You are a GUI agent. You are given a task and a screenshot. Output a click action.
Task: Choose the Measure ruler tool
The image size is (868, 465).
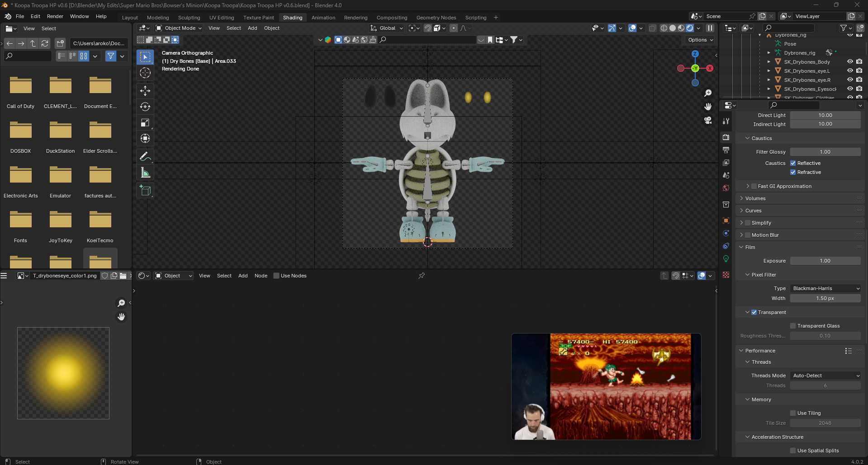(145, 173)
